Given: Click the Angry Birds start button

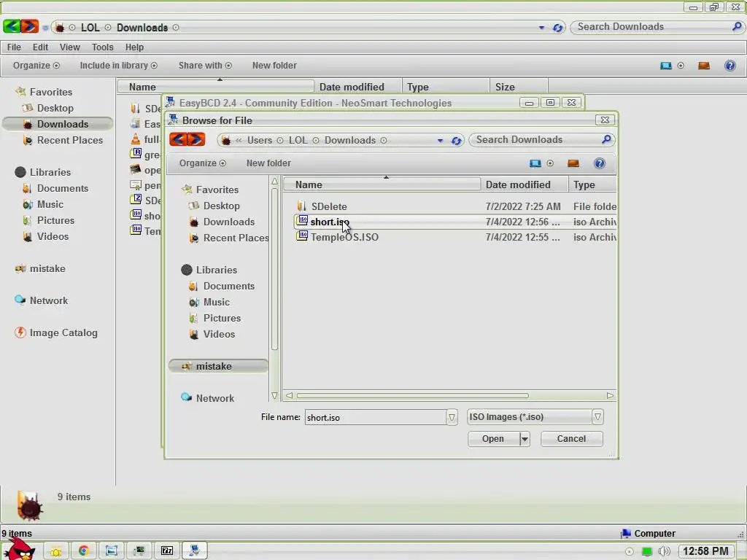Looking at the screenshot, I should click(x=20, y=550).
